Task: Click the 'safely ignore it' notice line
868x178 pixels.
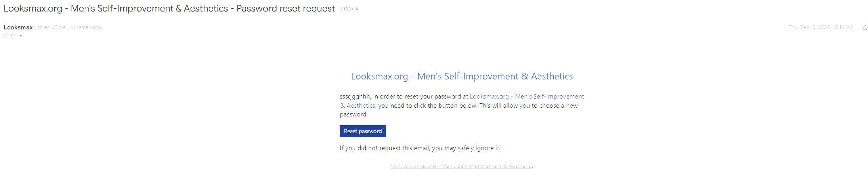Action: (x=420, y=148)
